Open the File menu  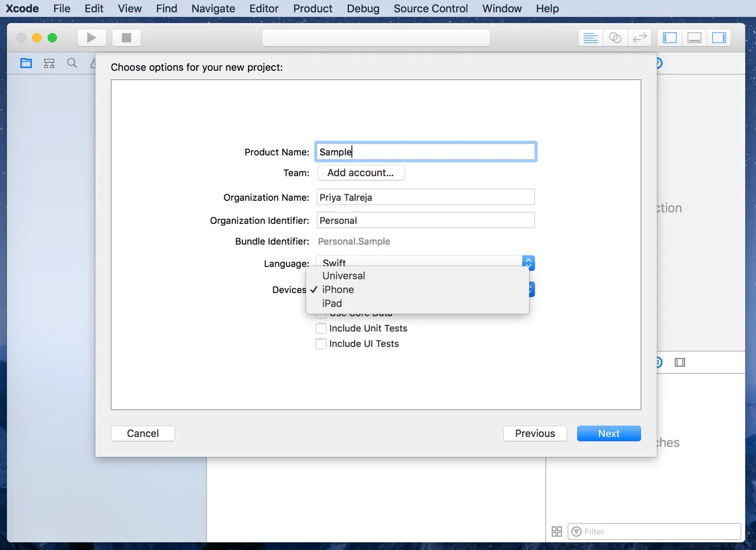click(x=61, y=8)
